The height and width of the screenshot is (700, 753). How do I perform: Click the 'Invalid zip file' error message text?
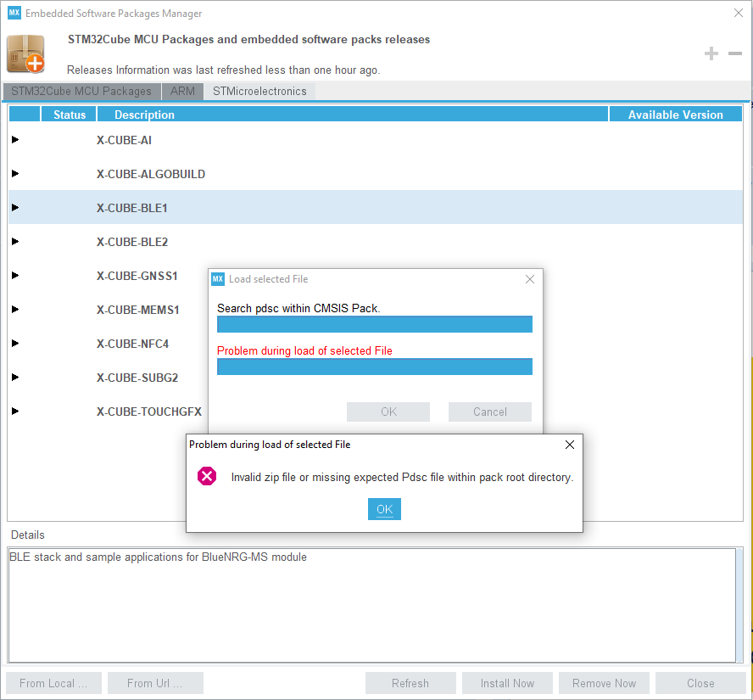pos(403,477)
